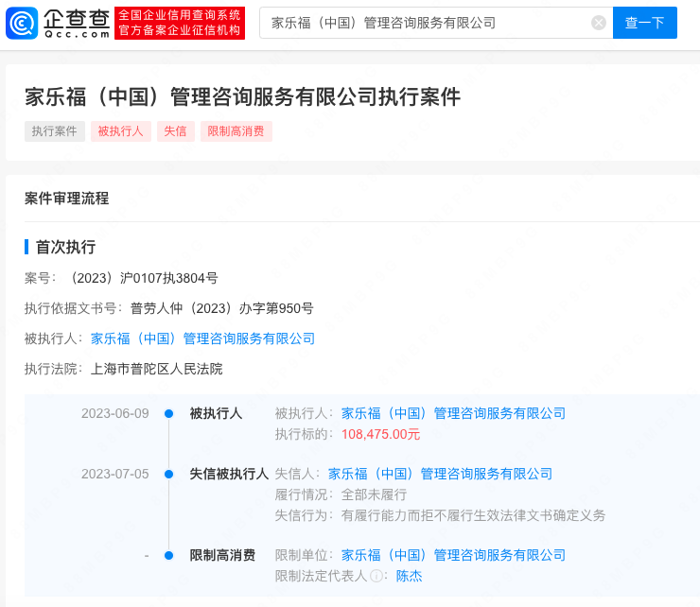The image size is (700, 607).
Task: Clear the search box with the X icon
Action: [598, 23]
